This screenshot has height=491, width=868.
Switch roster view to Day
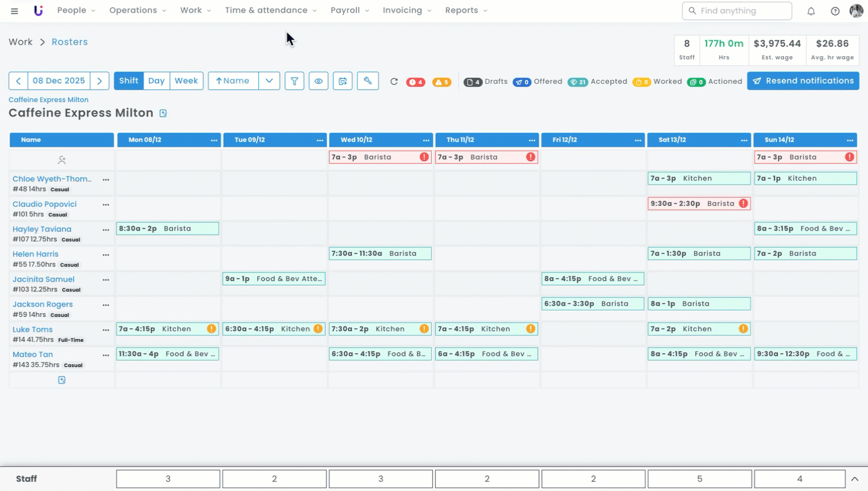156,81
